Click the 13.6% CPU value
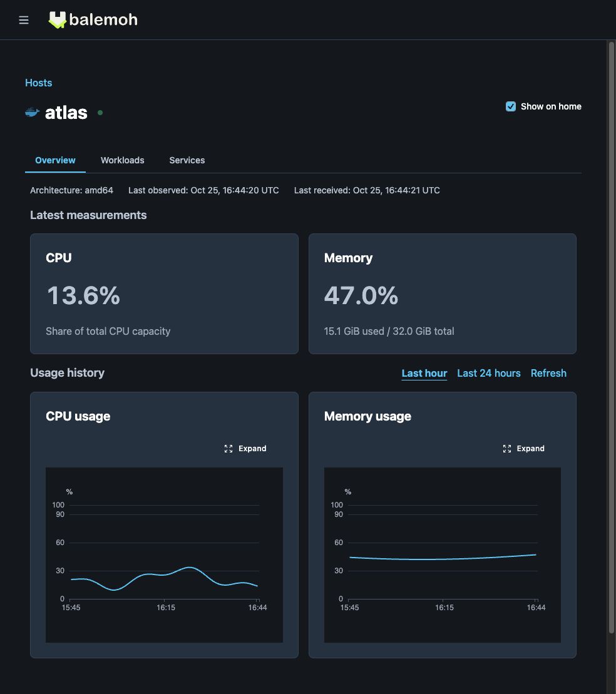This screenshot has height=694, width=616. 83,295
